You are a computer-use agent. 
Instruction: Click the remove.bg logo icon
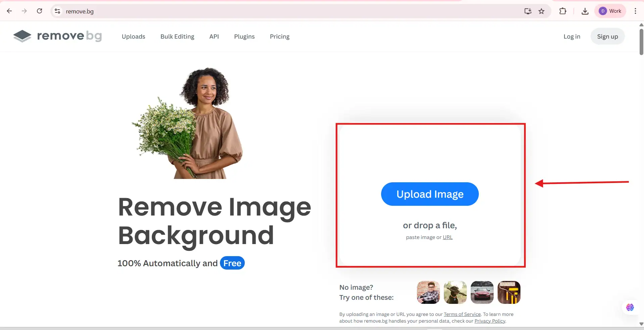(x=22, y=36)
